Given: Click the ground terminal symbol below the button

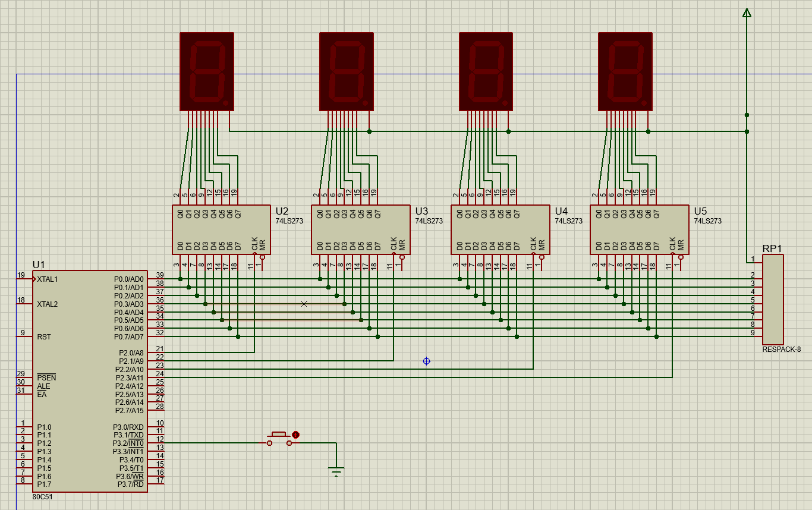Looking at the screenshot, I should point(336,472).
